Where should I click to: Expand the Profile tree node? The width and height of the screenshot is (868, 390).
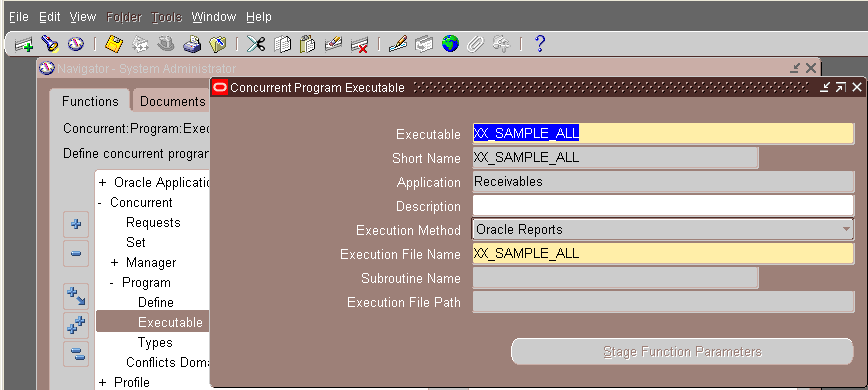(x=102, y=382)
